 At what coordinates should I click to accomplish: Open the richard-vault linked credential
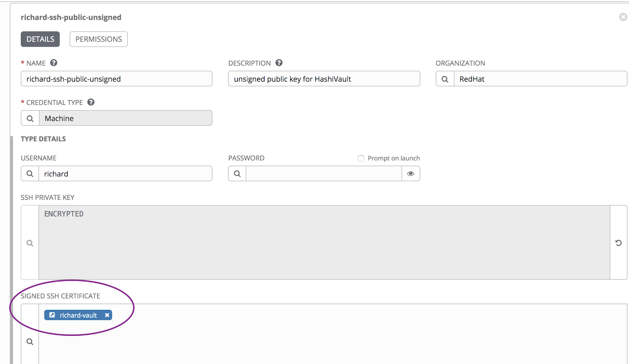[78, 315]
